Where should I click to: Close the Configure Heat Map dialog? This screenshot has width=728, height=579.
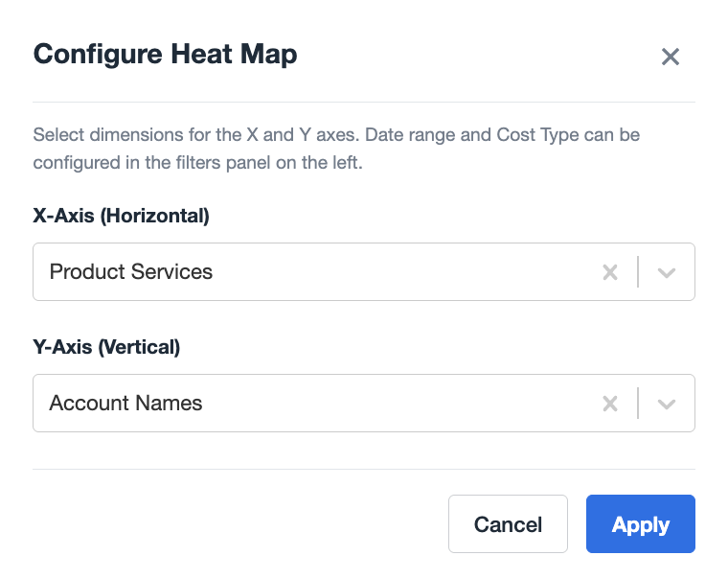tap(671, 57)
